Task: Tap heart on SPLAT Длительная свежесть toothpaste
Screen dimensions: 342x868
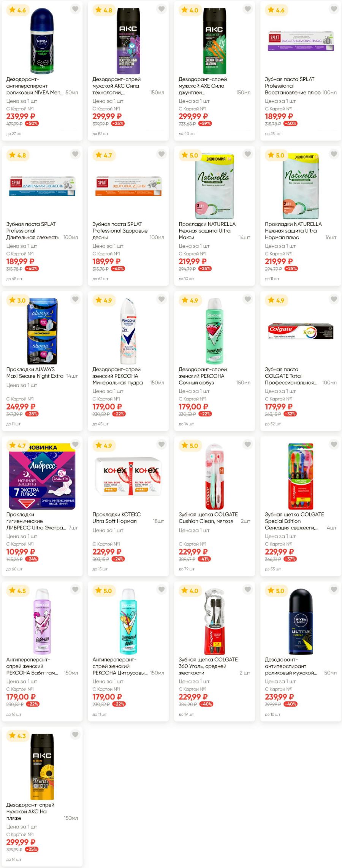Action: tap(75, 154)
